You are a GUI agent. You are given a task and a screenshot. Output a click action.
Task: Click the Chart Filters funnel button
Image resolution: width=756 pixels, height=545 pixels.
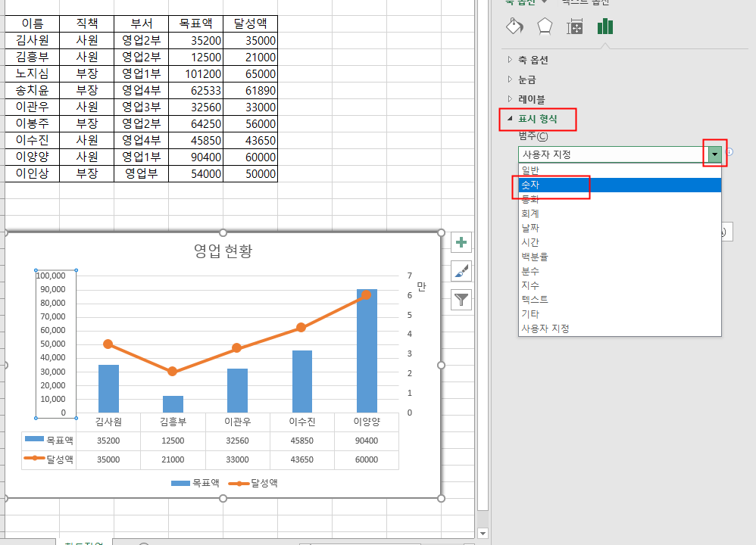pyautogui.click(x=461, y=300)
